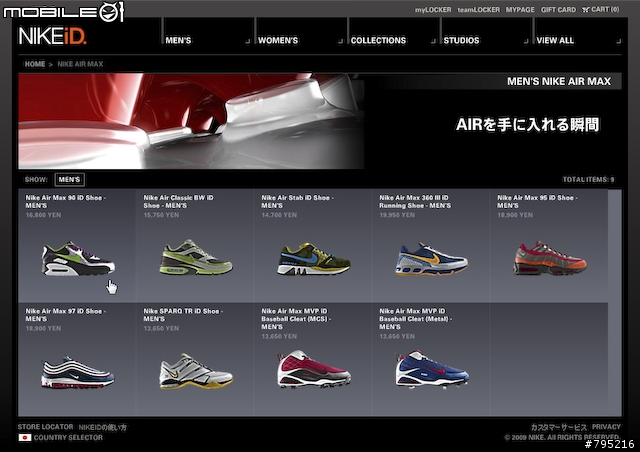Viewport: 640px width, 452px height.
Task: Click the shopping cart icon
Action: (586, 9)
